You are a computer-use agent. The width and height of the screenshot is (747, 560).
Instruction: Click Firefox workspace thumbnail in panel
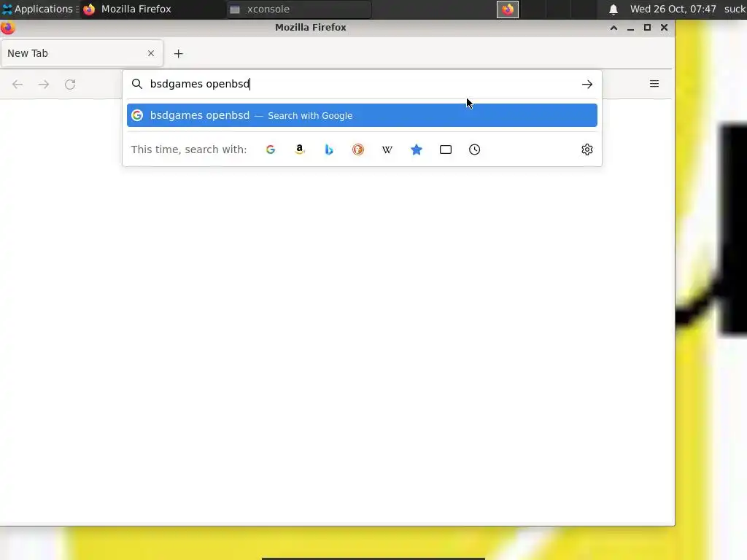tap(508, 9)
